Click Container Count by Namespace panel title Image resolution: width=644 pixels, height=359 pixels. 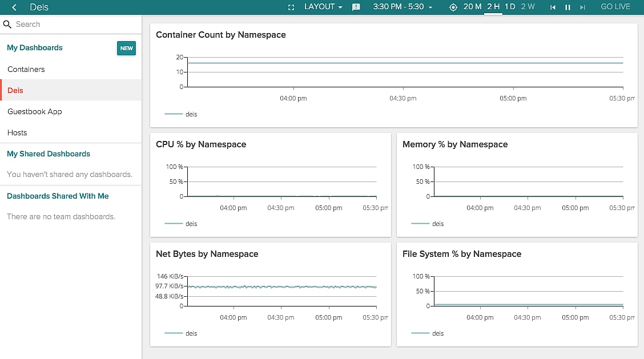click(x=221, y=35)
